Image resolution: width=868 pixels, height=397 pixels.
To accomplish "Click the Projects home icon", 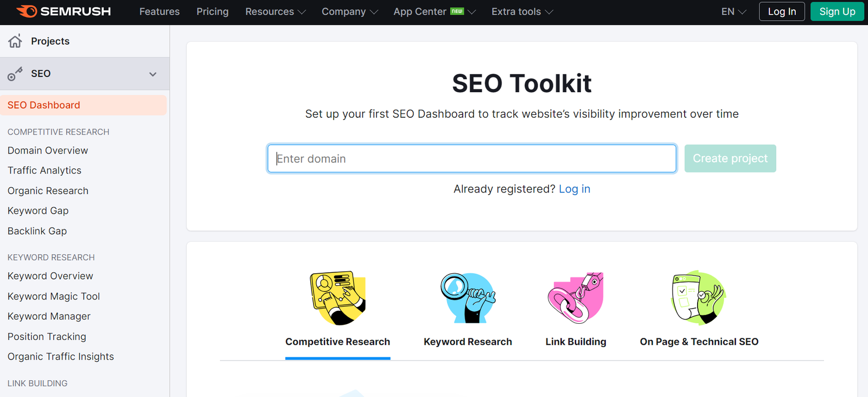I will tap(15, 41).
